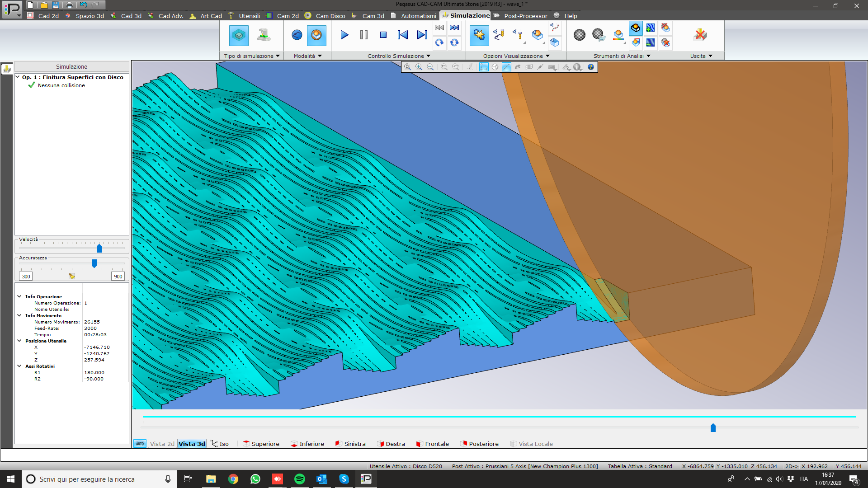Image resolution: width=868 pixels, height=488 pixels.
Task: Toggle the highlighted yellow-block analysis icon
Action: (636, 28)
